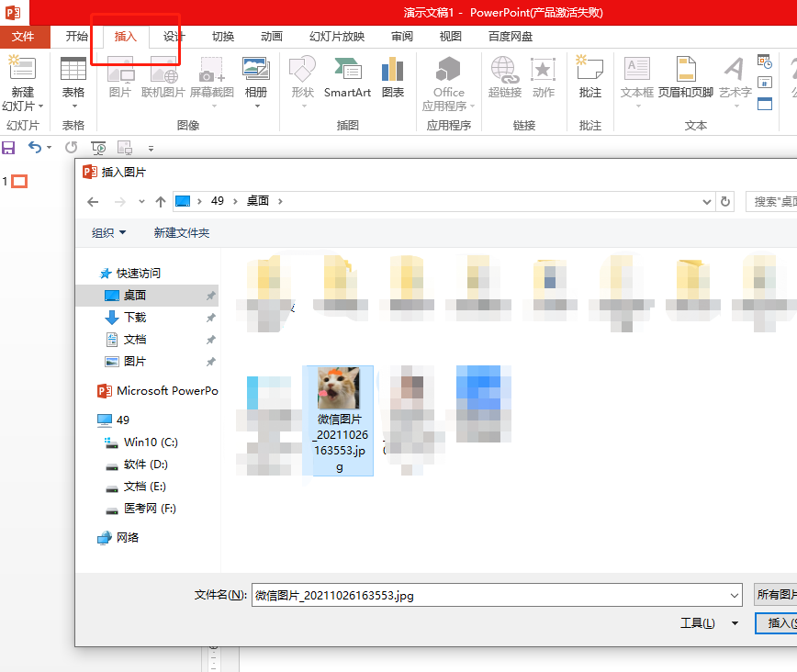Select Microsoft PowerPoint in navigation pane

[158, 391]
